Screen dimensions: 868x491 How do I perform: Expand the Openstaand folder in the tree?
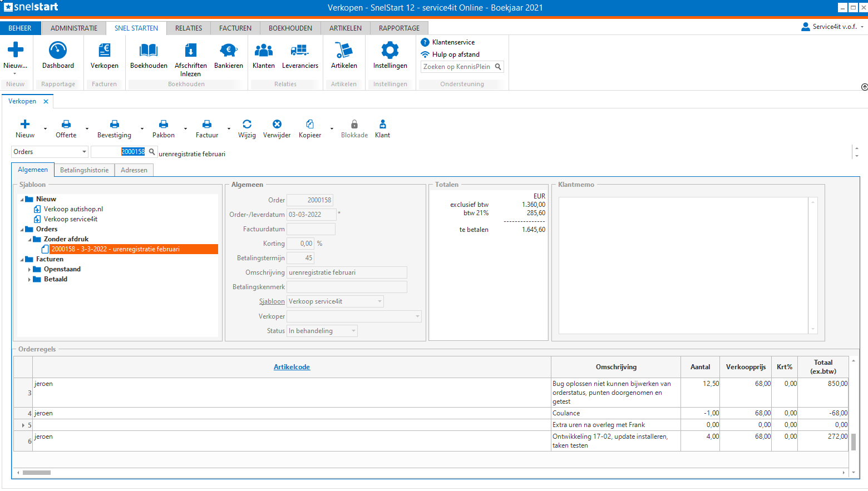(29, 270)
